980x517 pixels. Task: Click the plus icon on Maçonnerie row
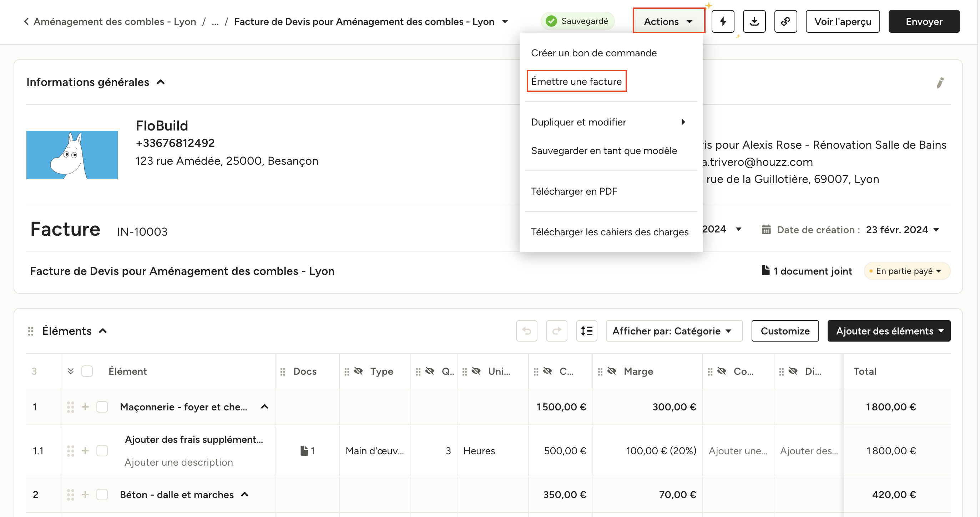coord(85,407)
